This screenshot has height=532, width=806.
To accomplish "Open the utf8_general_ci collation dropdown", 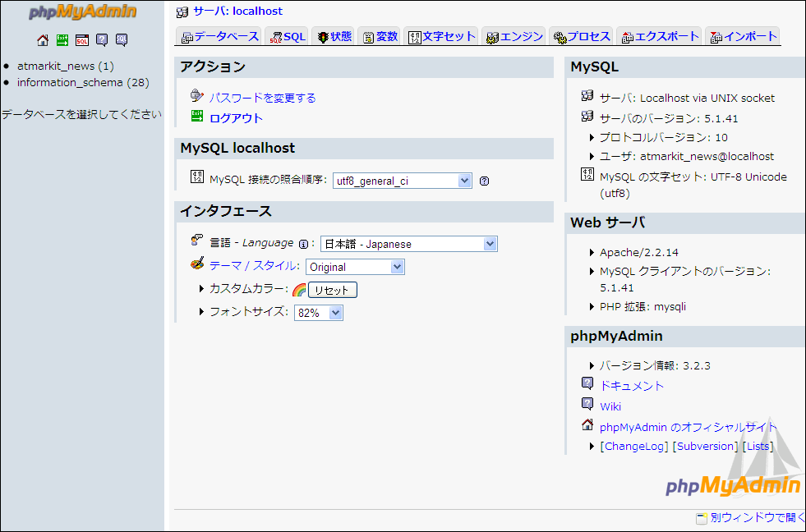I will pyautogui.click(x=402, y=181).
